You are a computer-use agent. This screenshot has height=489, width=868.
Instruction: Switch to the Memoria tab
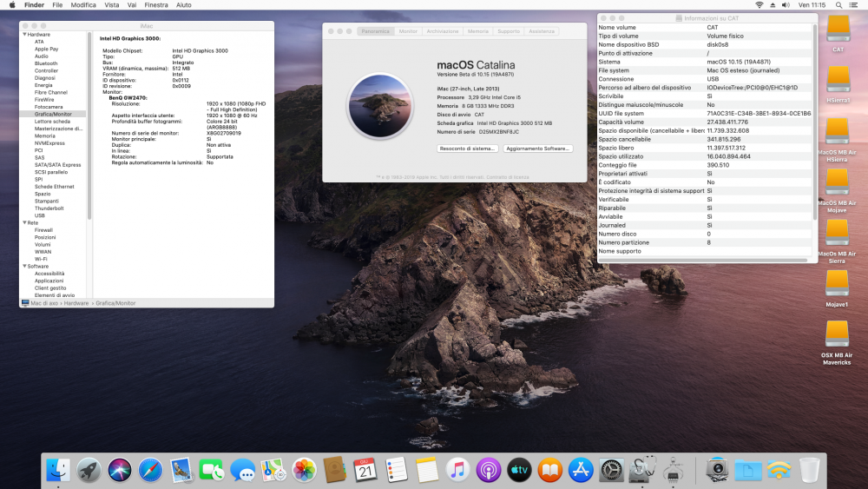tap(477, 31)
